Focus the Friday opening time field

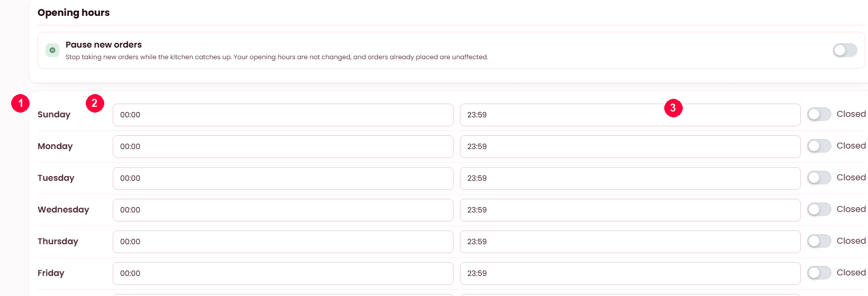283,273
